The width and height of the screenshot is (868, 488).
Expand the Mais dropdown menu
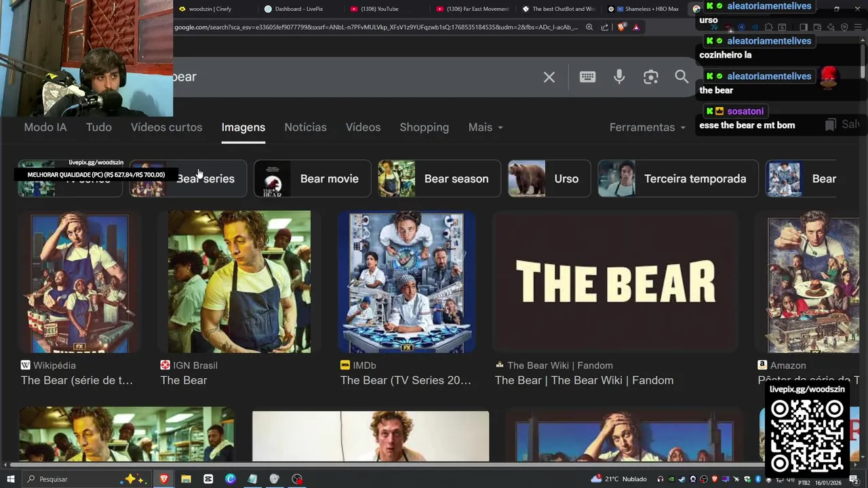[x=486, y=127]
